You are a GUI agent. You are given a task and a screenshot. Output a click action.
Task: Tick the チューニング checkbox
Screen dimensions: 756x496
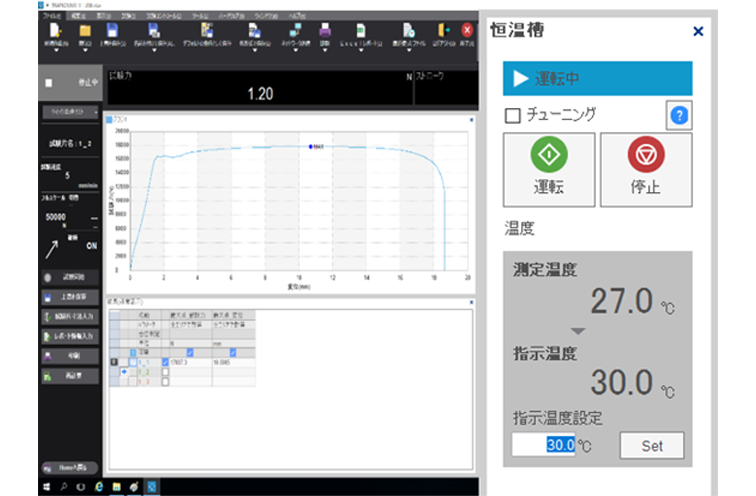[x=513, y=116]
